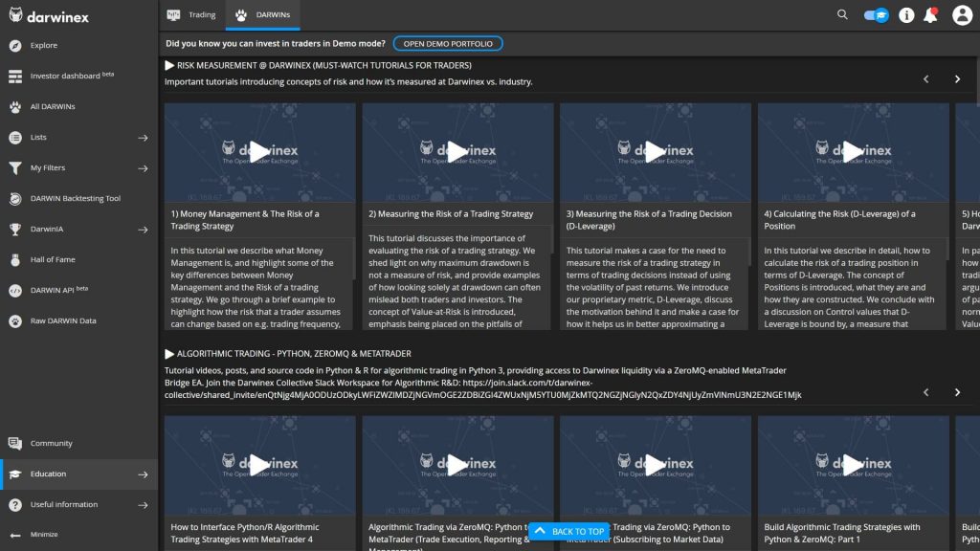Open DARWIN Backtesting Tool icon
Screen dimensions: 980x551
tap(15, 199)
